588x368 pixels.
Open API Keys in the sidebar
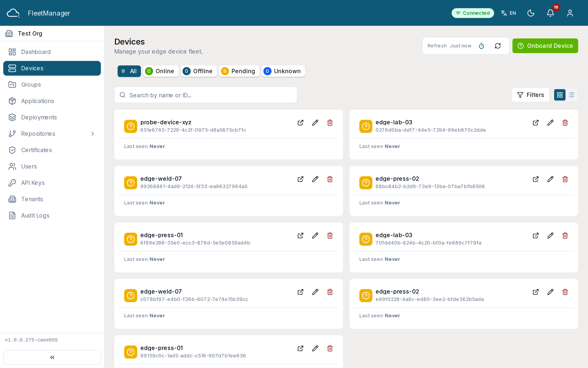[52, 183]
